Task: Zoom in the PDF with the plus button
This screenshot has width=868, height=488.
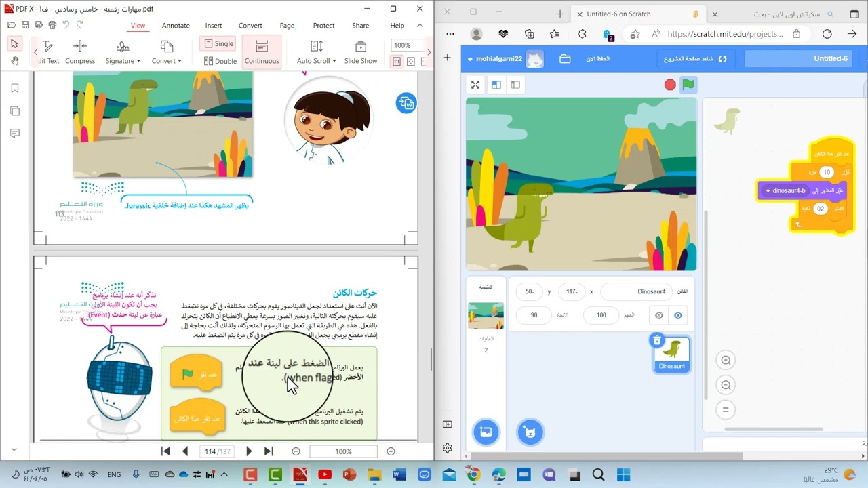Action: click(x=391, y=451)
